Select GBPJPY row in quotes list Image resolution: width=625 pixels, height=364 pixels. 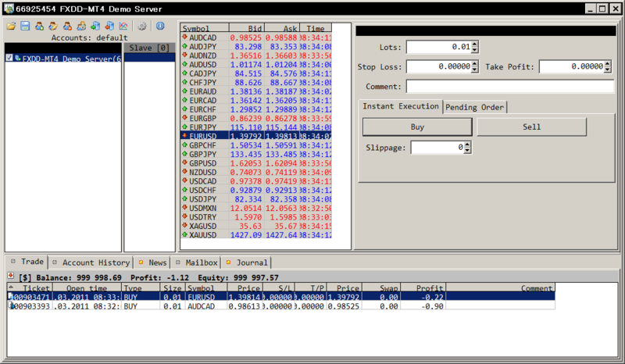click(x=256, y=154)
